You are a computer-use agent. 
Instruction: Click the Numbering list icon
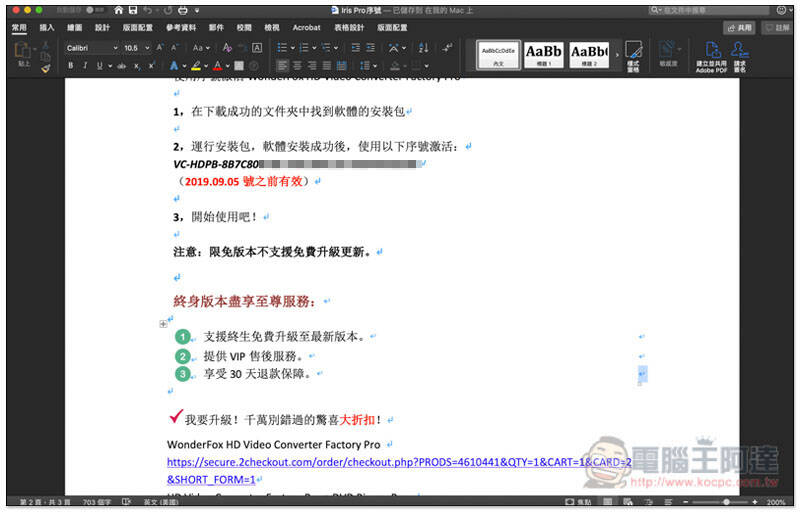point(304,47)
